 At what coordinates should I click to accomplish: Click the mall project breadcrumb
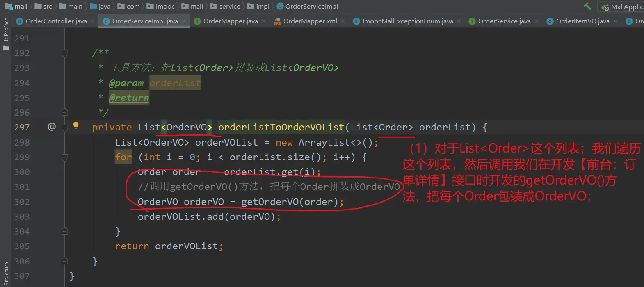pos(16,6)
